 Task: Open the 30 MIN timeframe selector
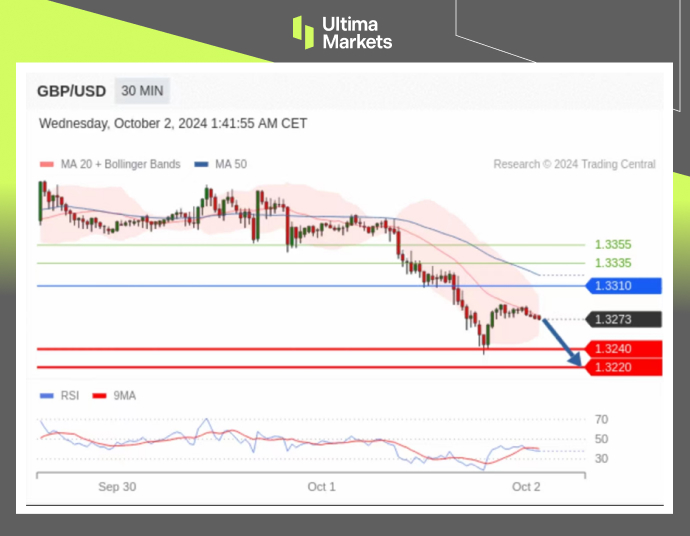142,91
